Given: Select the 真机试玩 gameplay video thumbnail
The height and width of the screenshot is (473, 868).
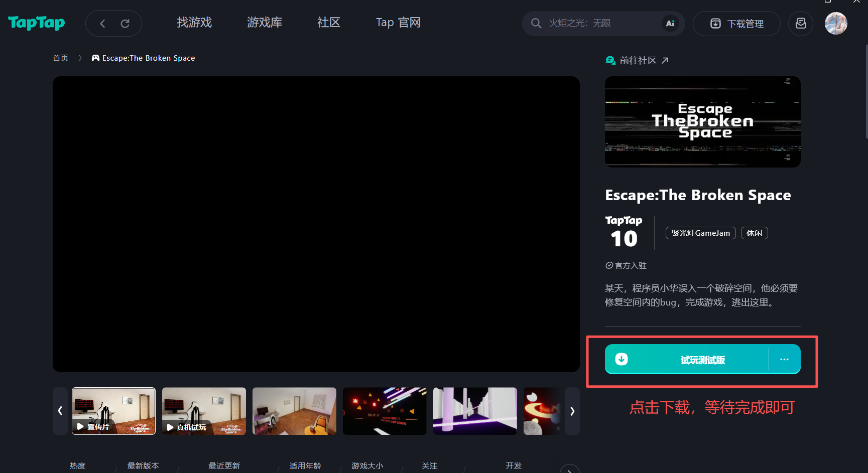Looking at the screenshot, I should 204,411.
